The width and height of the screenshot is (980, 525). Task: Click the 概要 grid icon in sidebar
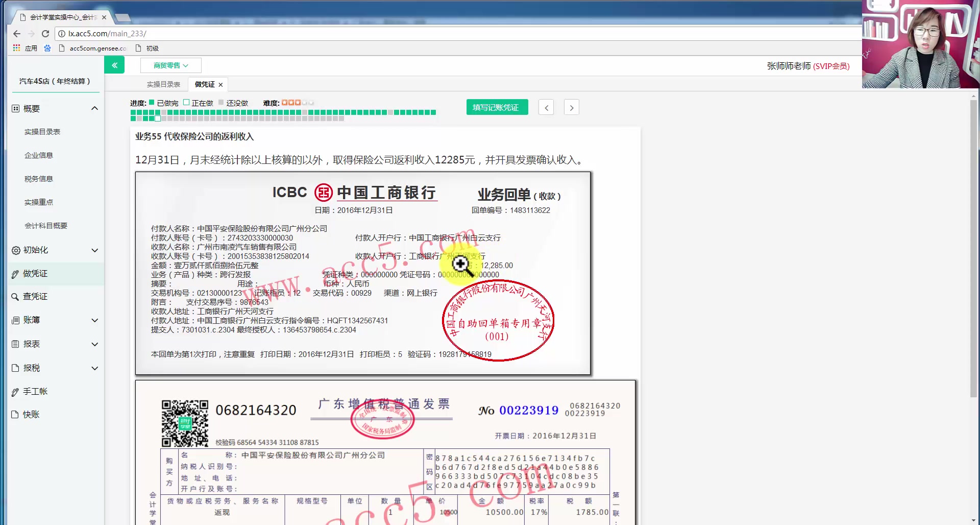tap(16, 108)
